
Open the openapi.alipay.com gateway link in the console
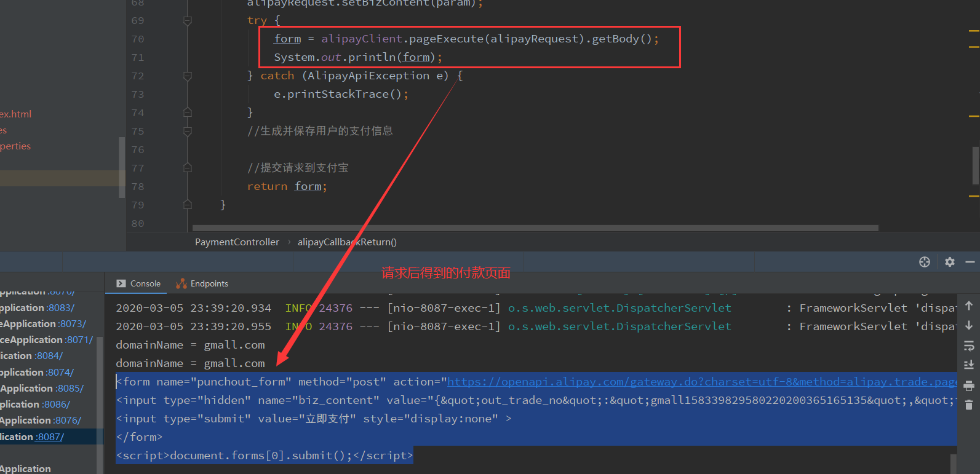click(x=702, y=382)
